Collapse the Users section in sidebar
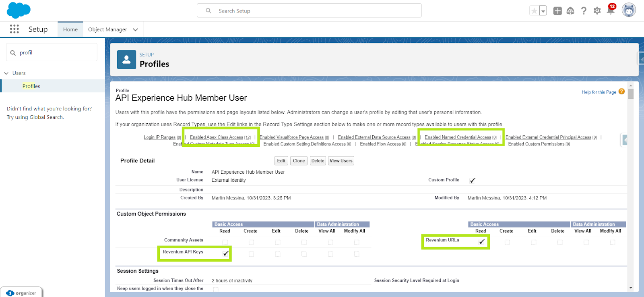 coord(6,73)
